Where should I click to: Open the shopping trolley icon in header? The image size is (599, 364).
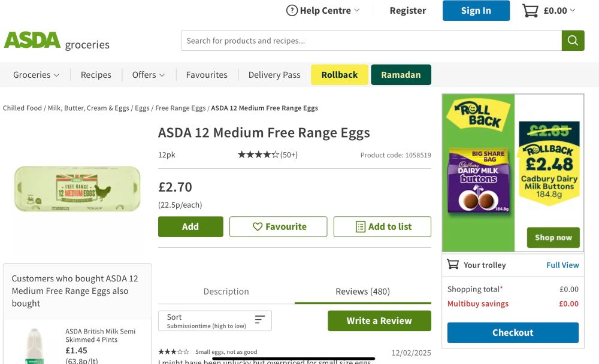click(530, 10)
